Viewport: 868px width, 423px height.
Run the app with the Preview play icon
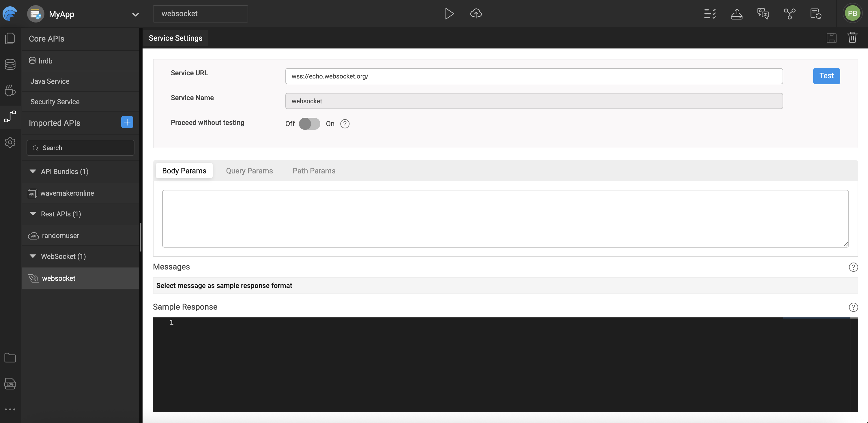(450, 14)
